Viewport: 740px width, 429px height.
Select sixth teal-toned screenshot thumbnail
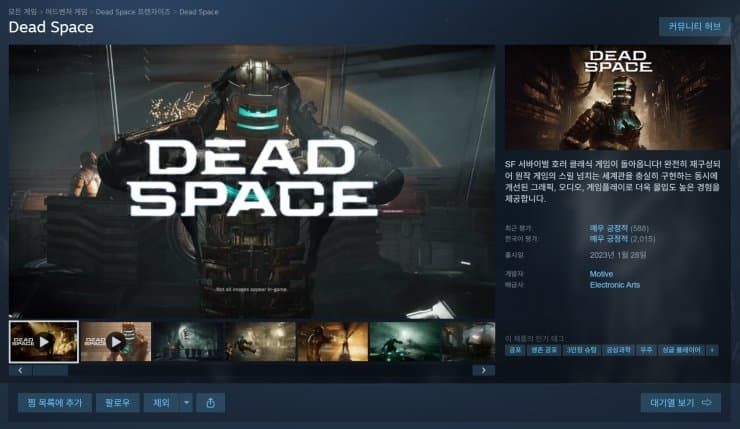click(x=405, y=342)
